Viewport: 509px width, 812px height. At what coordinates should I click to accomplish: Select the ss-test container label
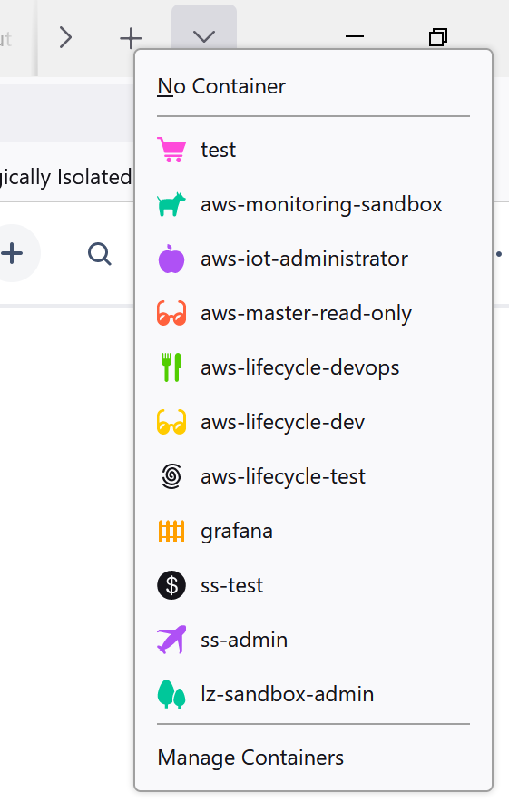tap(232, 586)
